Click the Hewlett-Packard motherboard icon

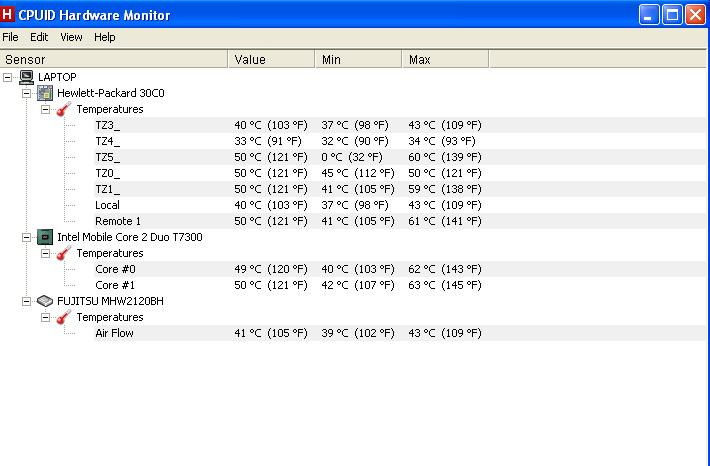tap(45, 93)
